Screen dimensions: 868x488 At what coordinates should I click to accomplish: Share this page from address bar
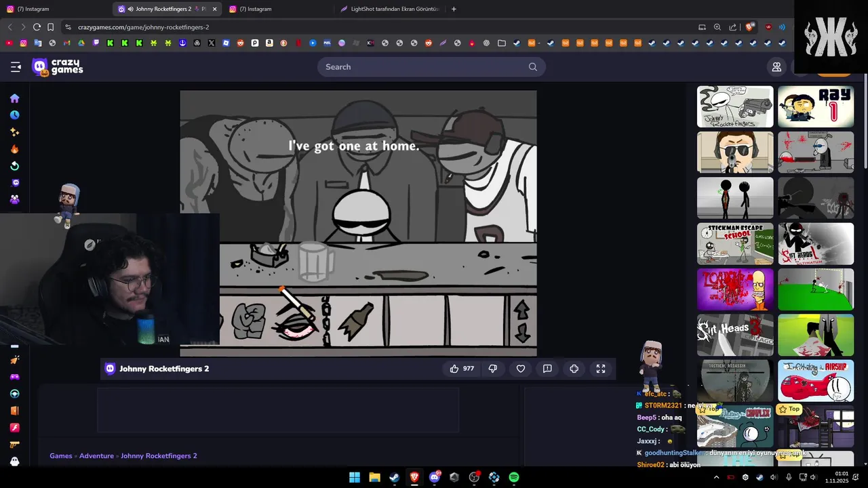[x=733, y=27]
